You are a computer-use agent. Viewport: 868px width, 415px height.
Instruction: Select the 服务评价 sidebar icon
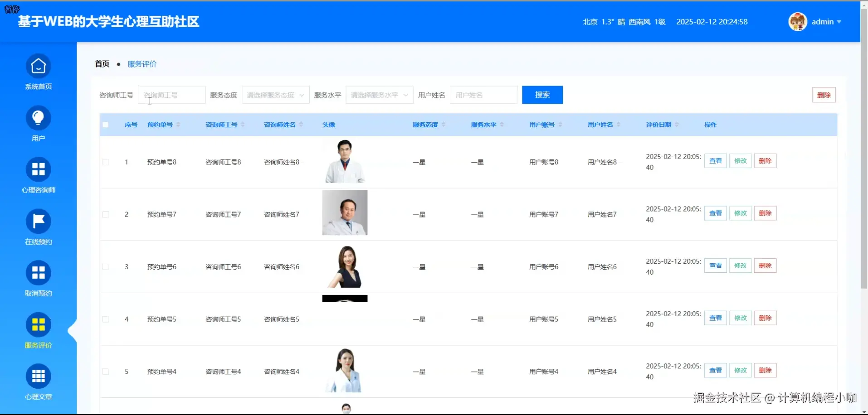[x=38, y=324]
